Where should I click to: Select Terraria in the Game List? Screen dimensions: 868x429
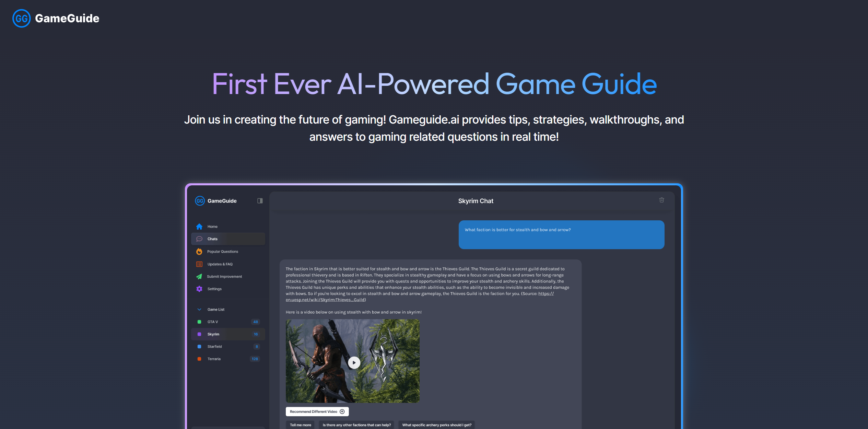213,359
